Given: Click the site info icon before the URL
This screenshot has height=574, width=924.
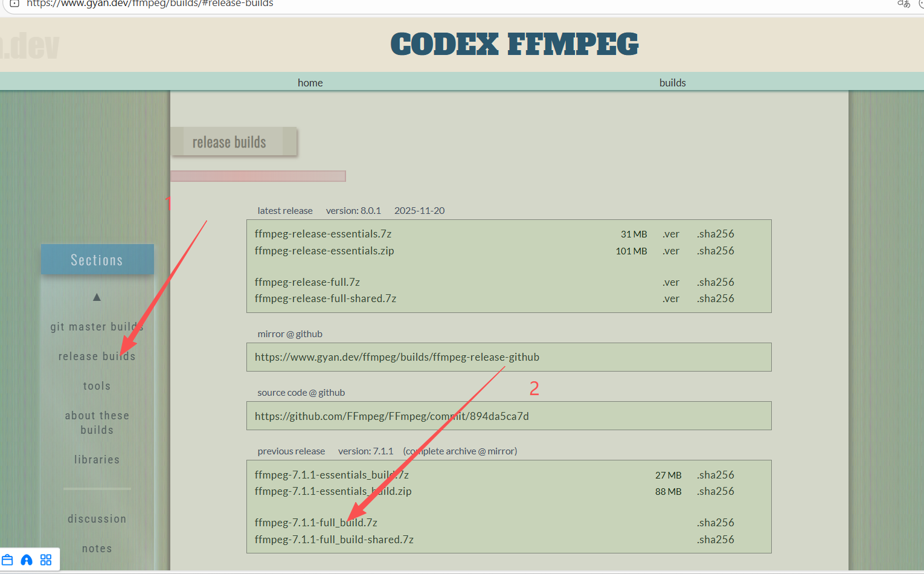Looking at the screenshot, I should (14, 3).
